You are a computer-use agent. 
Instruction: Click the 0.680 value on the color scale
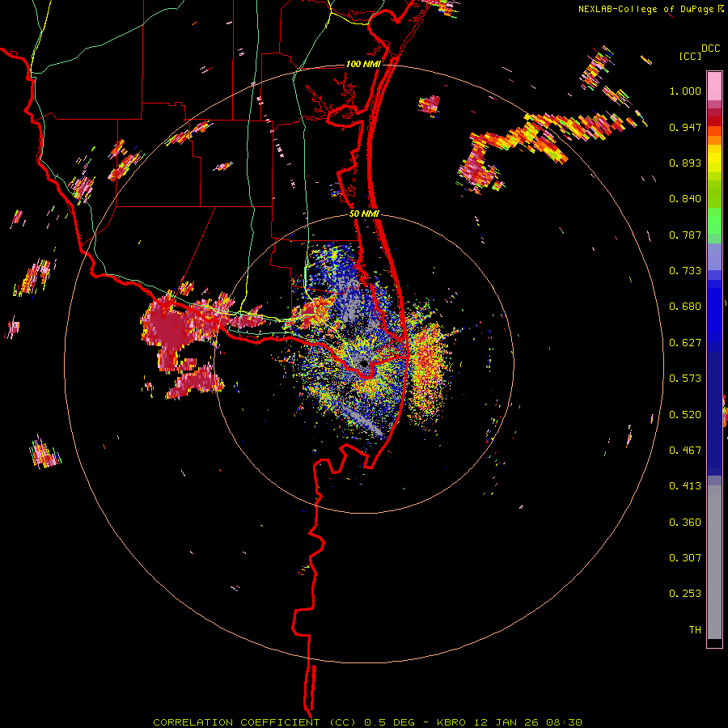[685, 307]
